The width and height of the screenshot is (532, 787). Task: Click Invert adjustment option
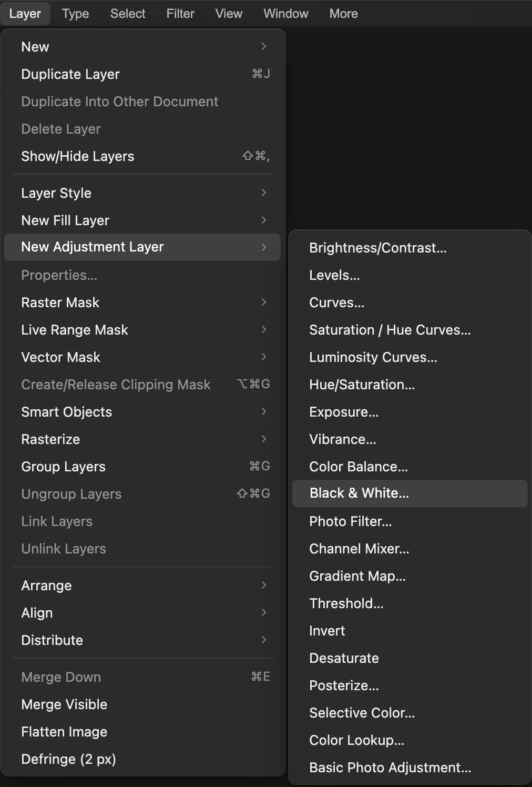click(x=410, y=631)
